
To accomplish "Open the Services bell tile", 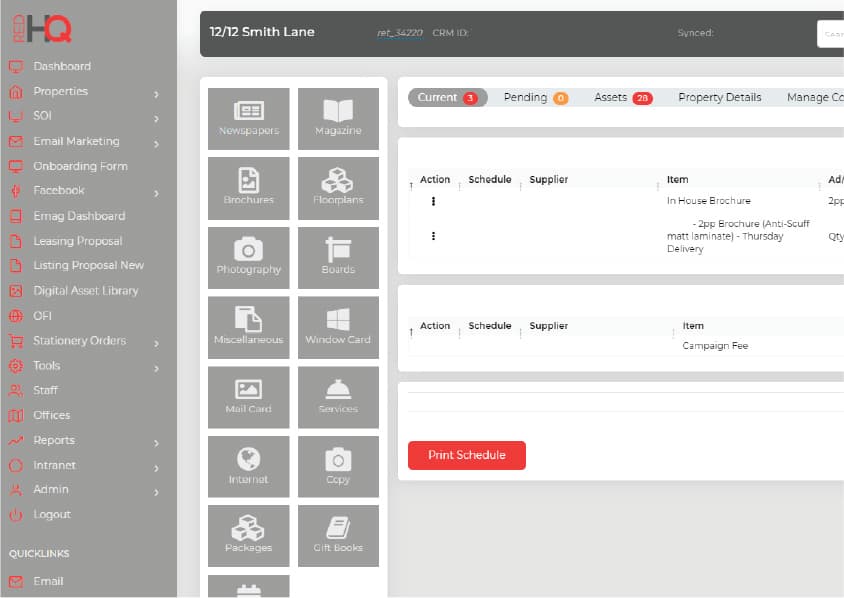I will click(338, 397).
